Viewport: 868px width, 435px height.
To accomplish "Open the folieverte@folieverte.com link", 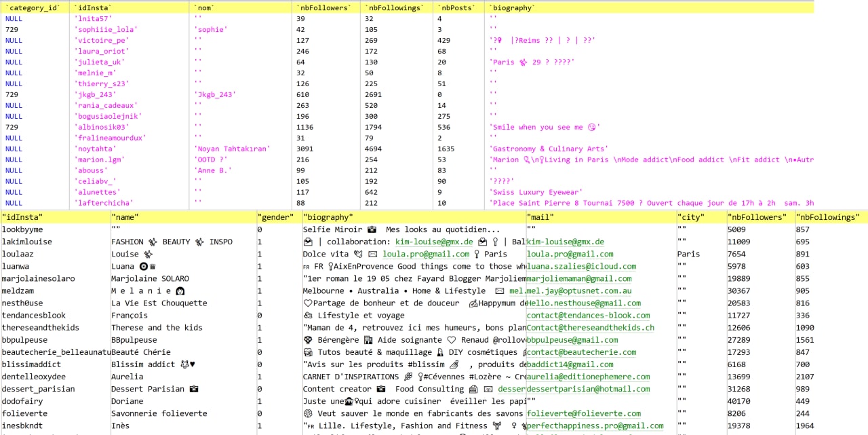I will (x=584, y=413).
